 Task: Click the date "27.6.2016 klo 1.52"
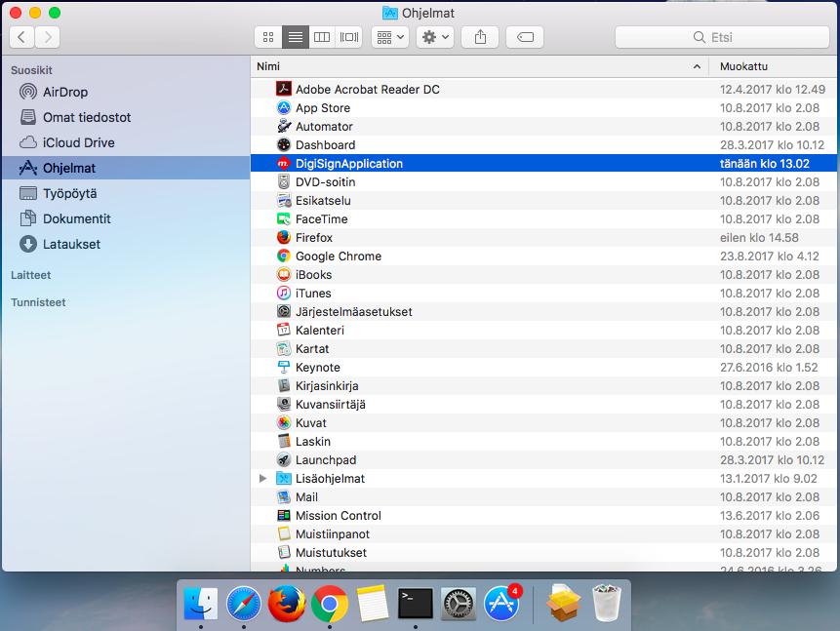(x=769, y=367)
